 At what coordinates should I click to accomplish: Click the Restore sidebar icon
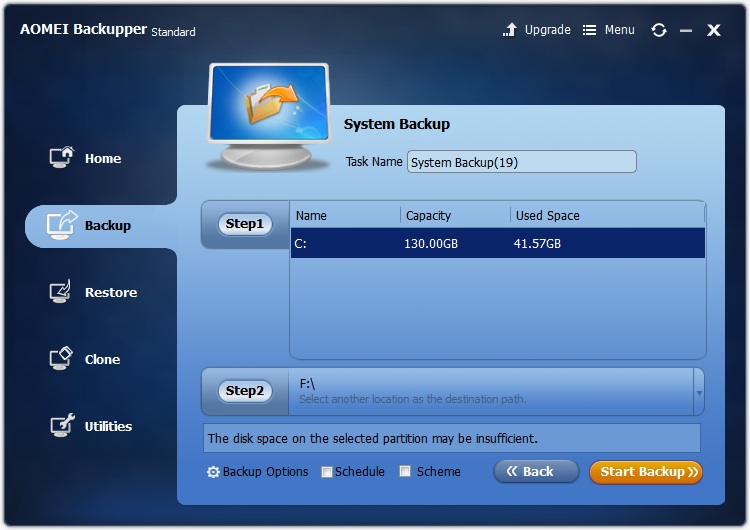[x=62, y=292]
